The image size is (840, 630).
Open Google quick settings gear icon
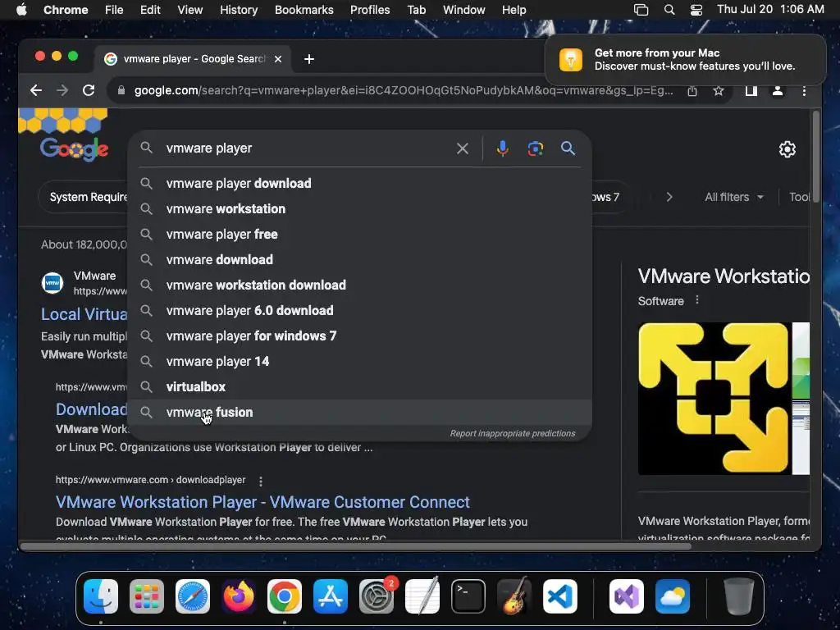point(787,149)
